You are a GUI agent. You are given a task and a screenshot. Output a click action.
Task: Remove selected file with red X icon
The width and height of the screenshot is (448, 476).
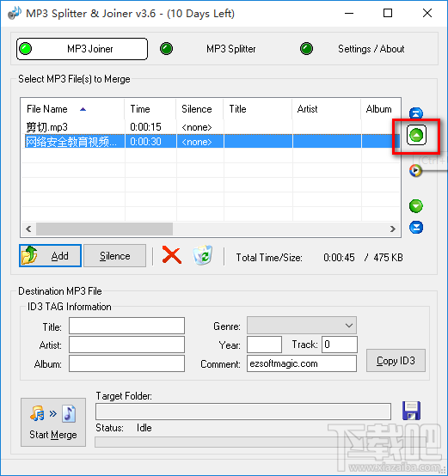click(x=172, y=255)
